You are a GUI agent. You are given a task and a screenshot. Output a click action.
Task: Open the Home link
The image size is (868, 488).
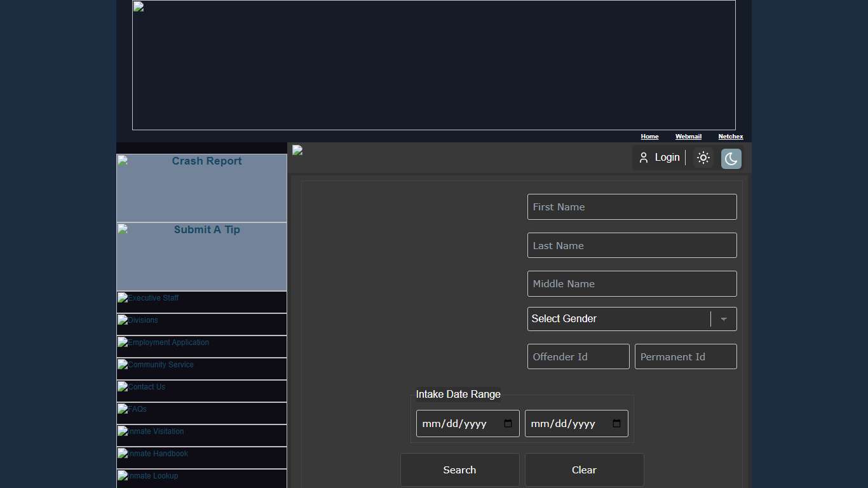coord(649,137)
